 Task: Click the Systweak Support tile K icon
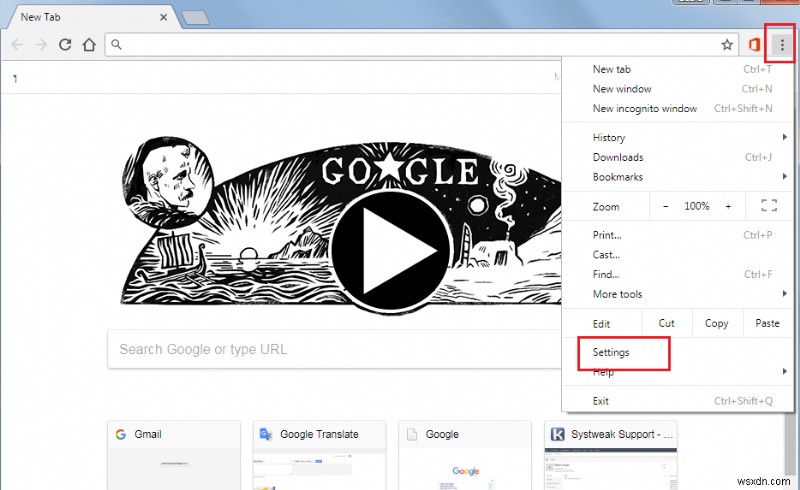tap(558, 434)
